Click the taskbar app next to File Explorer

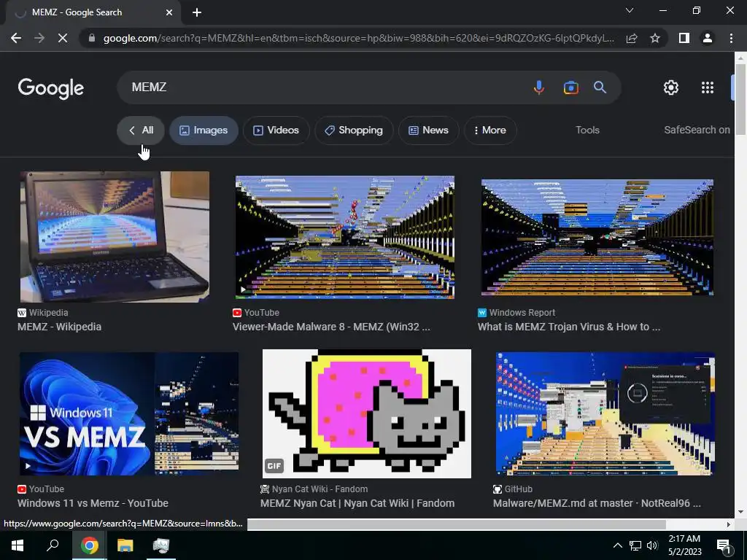point(161,545)
